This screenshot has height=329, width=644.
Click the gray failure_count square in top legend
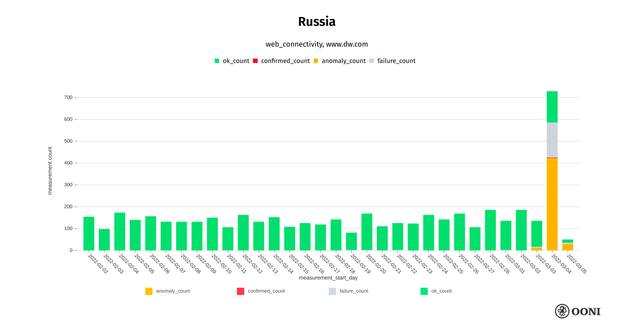[371, 61]
